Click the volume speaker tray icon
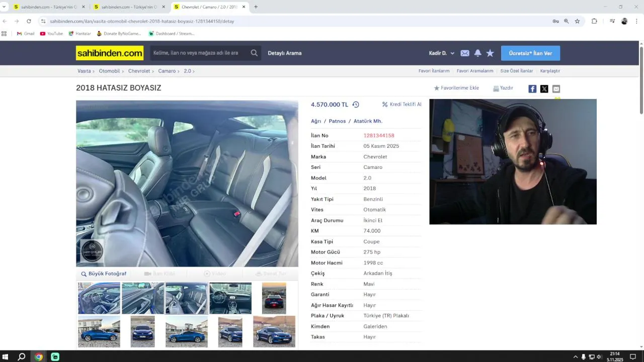Screen dimensions: 644x362 pyautogui.click(x=599, y=357)
